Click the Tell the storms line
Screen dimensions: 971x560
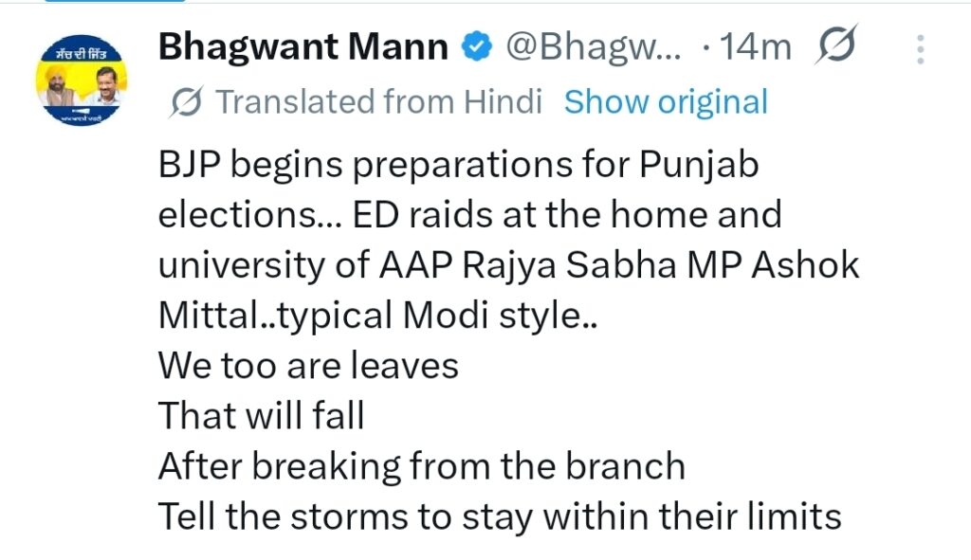click(x=500, y=515)
